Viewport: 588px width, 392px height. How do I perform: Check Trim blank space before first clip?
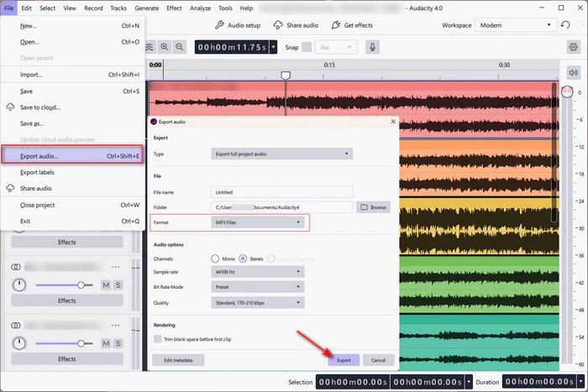point(158,339)
